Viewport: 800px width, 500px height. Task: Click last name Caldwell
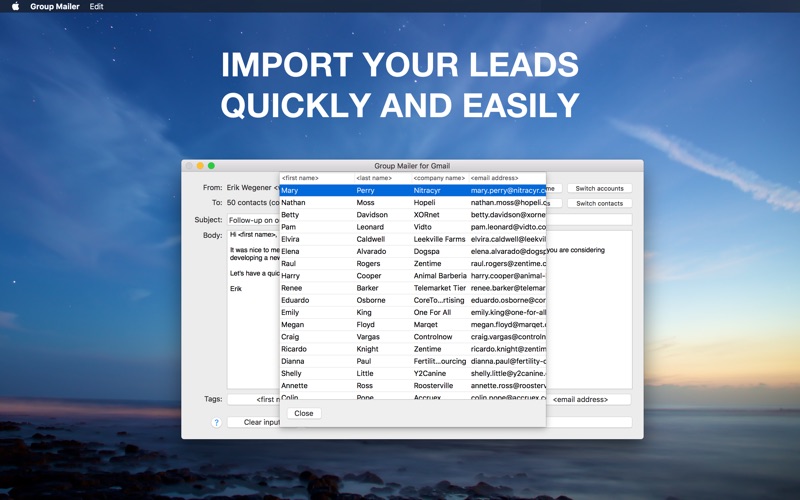(371, 239)
